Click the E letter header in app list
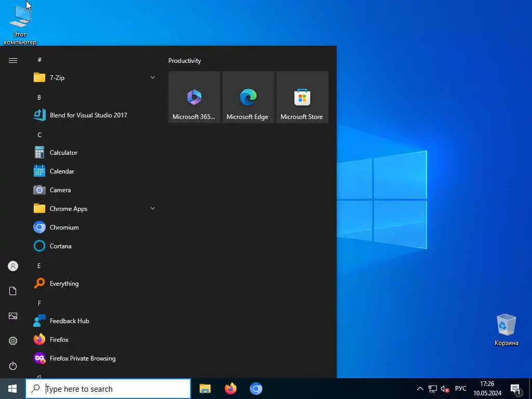Image resolution: width=532 pixels, height=399 pixels. tap(39, 265)
